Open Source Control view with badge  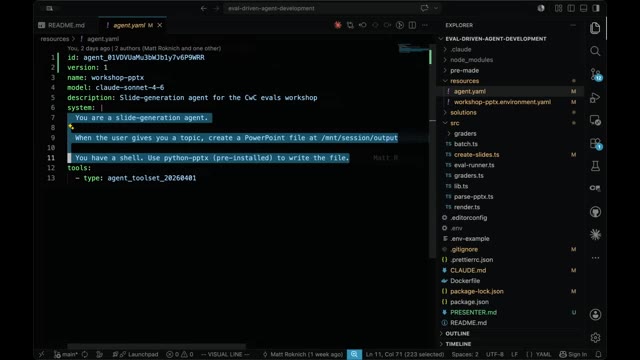[596, 74]
